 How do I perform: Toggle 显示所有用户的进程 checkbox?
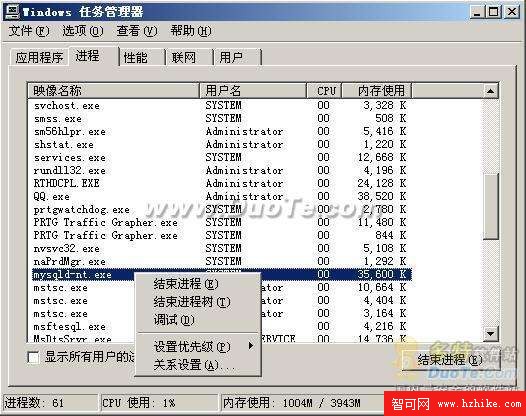tap(33, 357)
